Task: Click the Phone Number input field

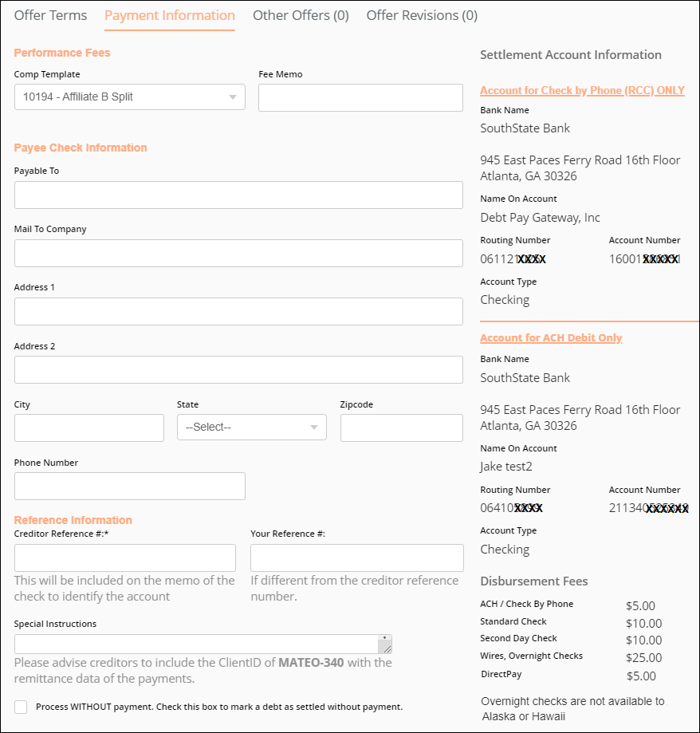Action: tap(130, 487)
